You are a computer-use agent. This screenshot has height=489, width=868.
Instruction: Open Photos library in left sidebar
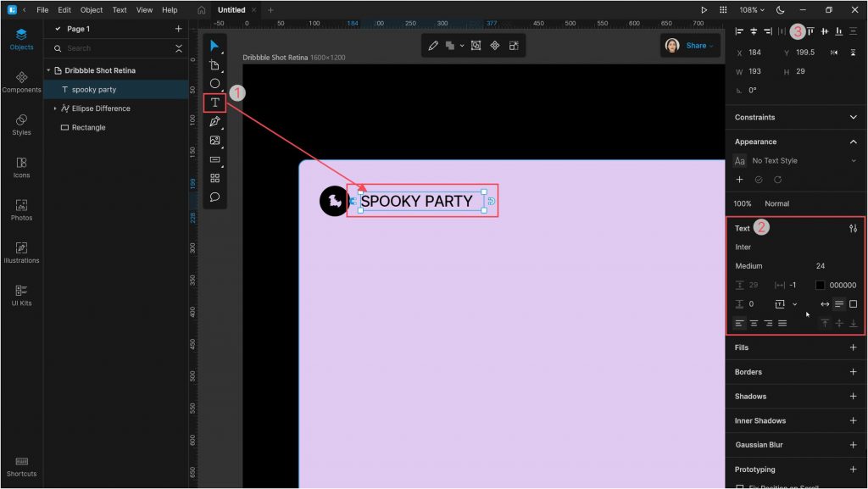21,209
